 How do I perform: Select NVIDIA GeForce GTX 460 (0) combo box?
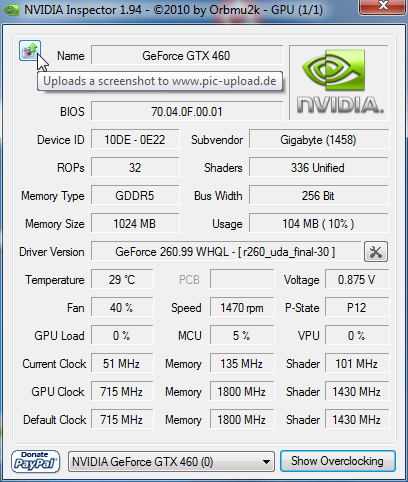(x=171, y=462)
